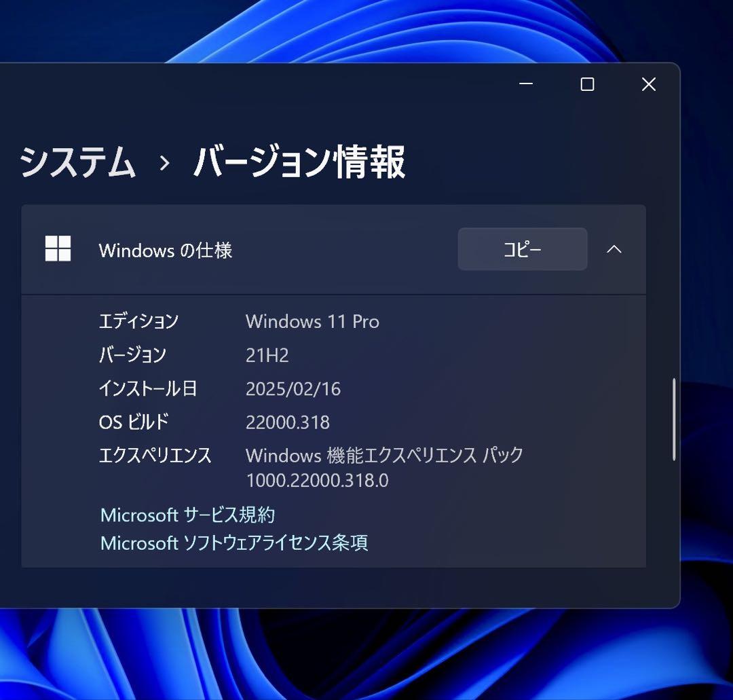The image size is (733, 700).
Task: Click the Windows logo icon beside Windows の仕様
Action: pyautogui.click(x=58, y=248)
